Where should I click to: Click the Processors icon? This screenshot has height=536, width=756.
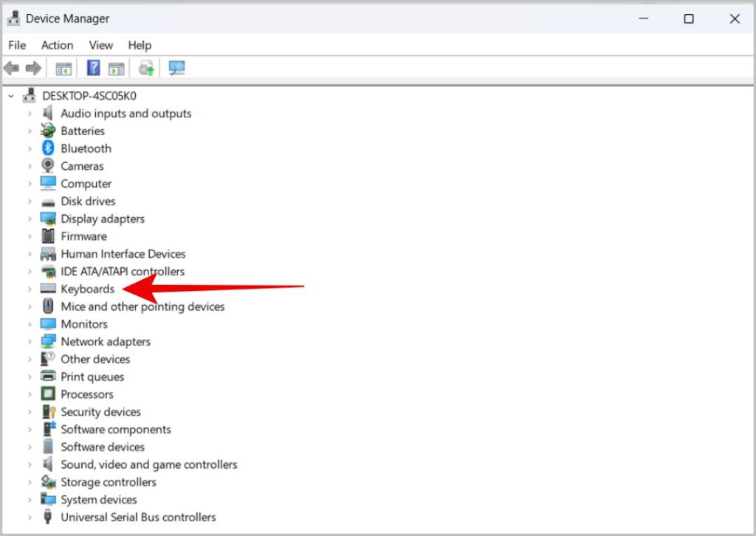[48, 394]
